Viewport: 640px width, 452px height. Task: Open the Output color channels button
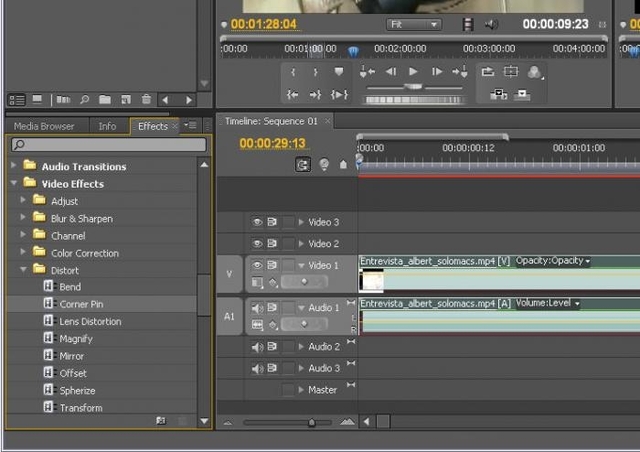point(535,72)
